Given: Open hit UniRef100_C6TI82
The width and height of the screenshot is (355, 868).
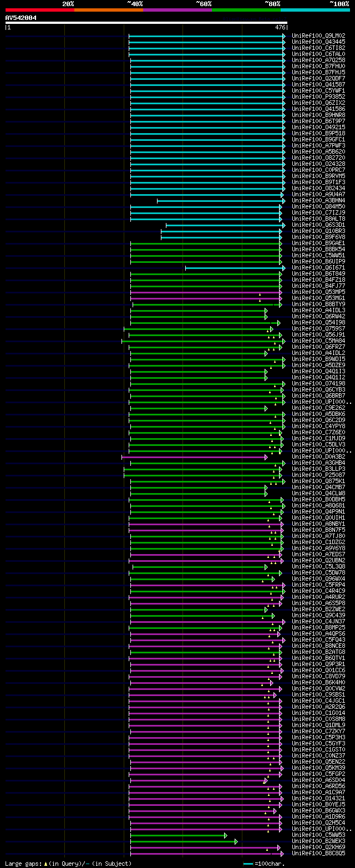Looking at the screenshot, I should (318, 48).
